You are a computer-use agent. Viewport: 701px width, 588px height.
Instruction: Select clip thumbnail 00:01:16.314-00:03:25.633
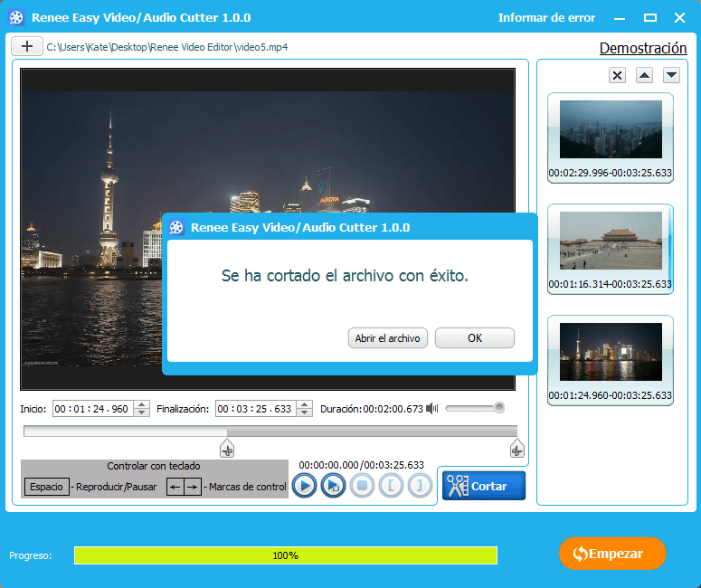(611, 249)
